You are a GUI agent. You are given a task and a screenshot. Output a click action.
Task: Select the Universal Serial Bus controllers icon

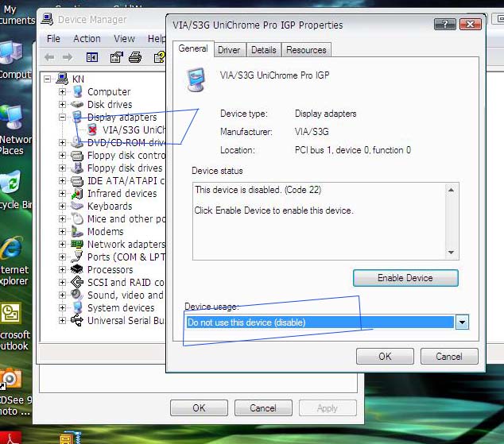[x=77, y=320]
